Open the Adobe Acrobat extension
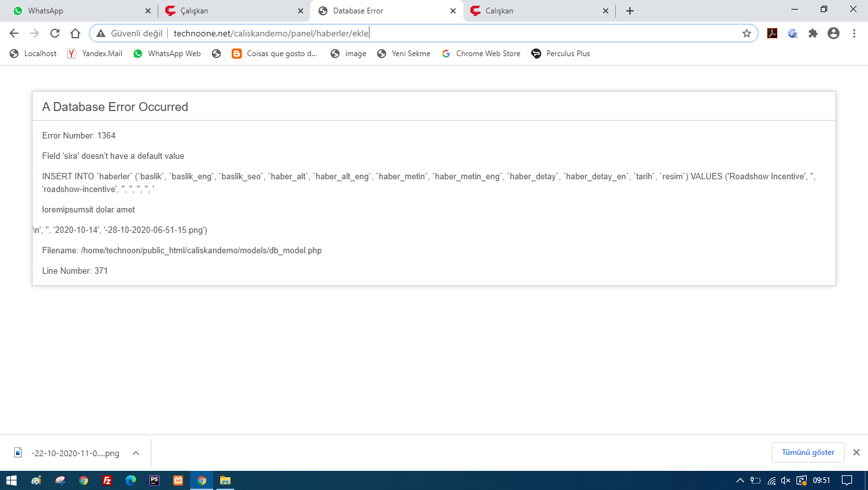Screen dimensions: 868x490 [772, 33]
